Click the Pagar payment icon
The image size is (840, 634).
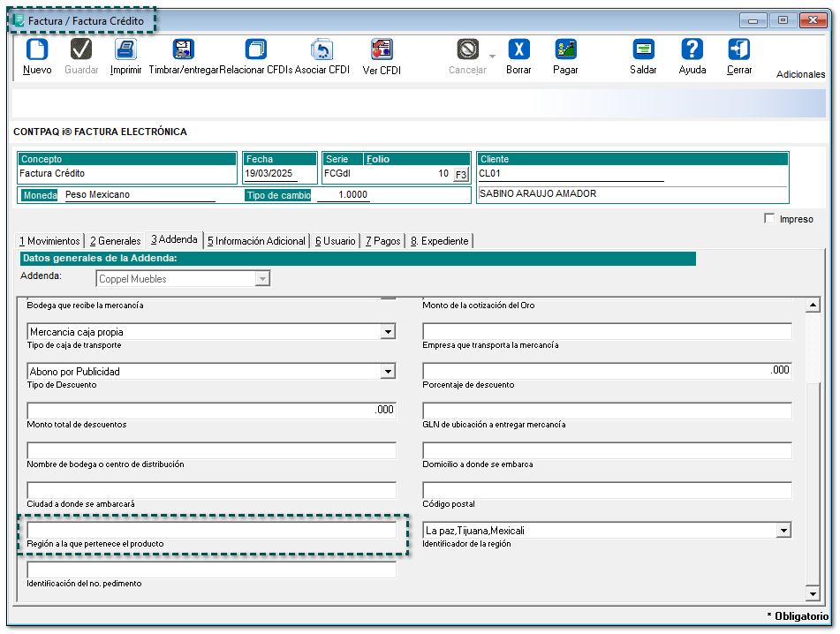(565, 50)
